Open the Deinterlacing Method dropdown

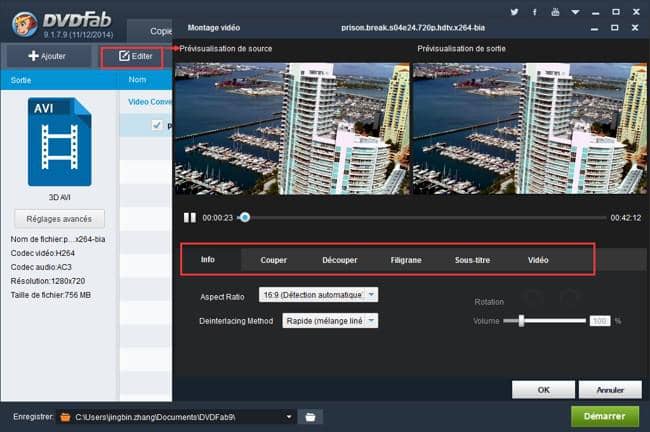(330, 321)
